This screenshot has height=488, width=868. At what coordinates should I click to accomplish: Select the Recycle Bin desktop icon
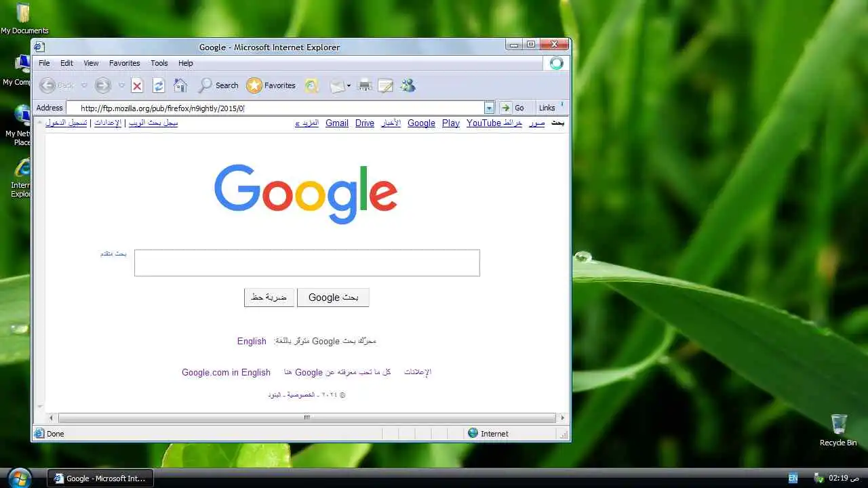(838, 430)
